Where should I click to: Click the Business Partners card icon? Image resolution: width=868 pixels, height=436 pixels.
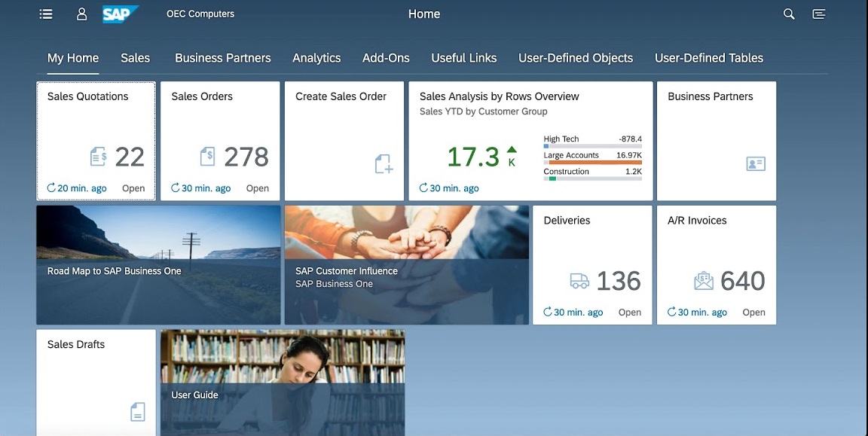tap(755, 163)
